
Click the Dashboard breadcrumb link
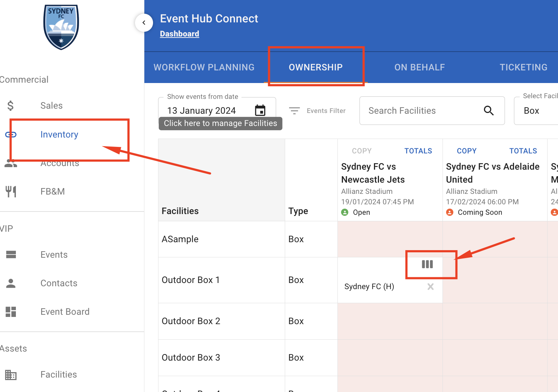[179, 34]
